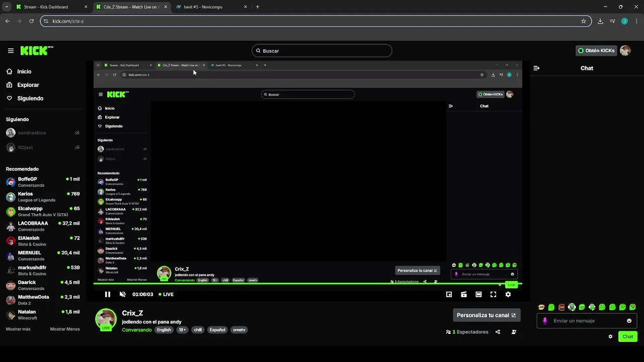Screen dimensions: 644x362
Task: Open the Chrome media controls icon
Action: click(x=612, y=21)
